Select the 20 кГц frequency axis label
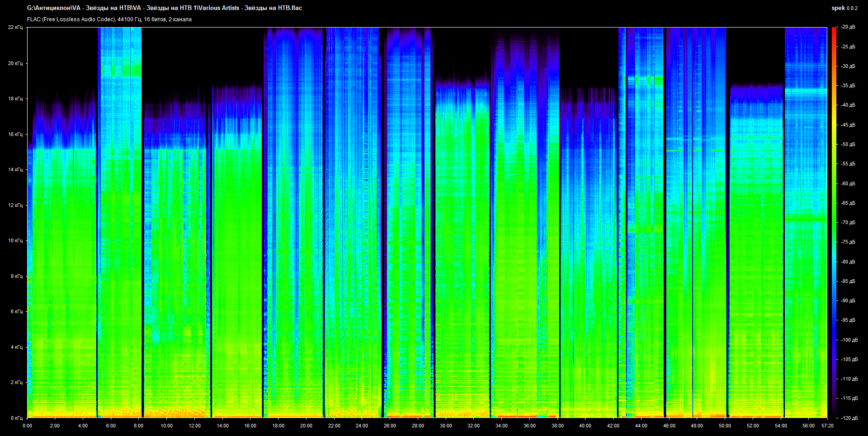The height and width of the screenshot is (436, 868). (15, 63)
